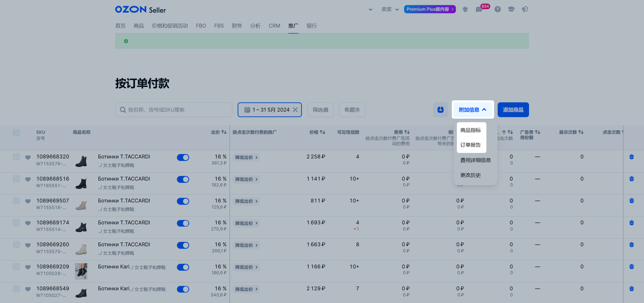The width and height of the screenshot is (644, 303).
Task: Select 订单报告 from the dropdown menu
Action: [x=471, y=145]
